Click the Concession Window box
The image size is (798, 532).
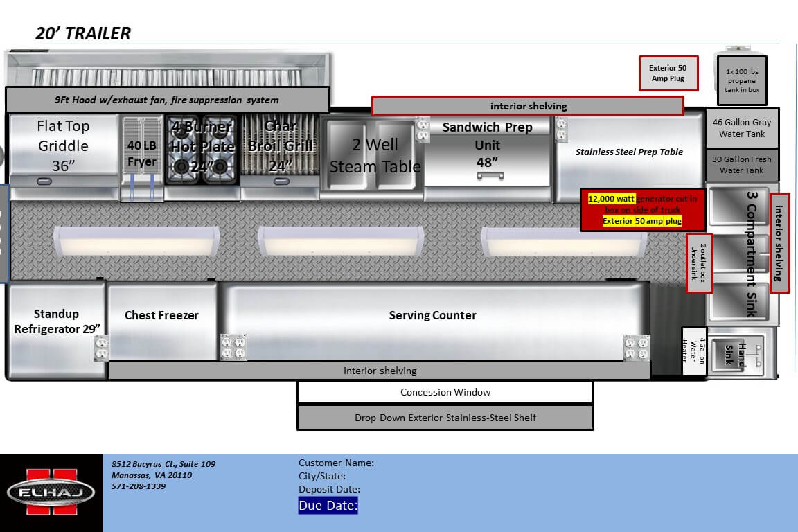click(445, 392)
